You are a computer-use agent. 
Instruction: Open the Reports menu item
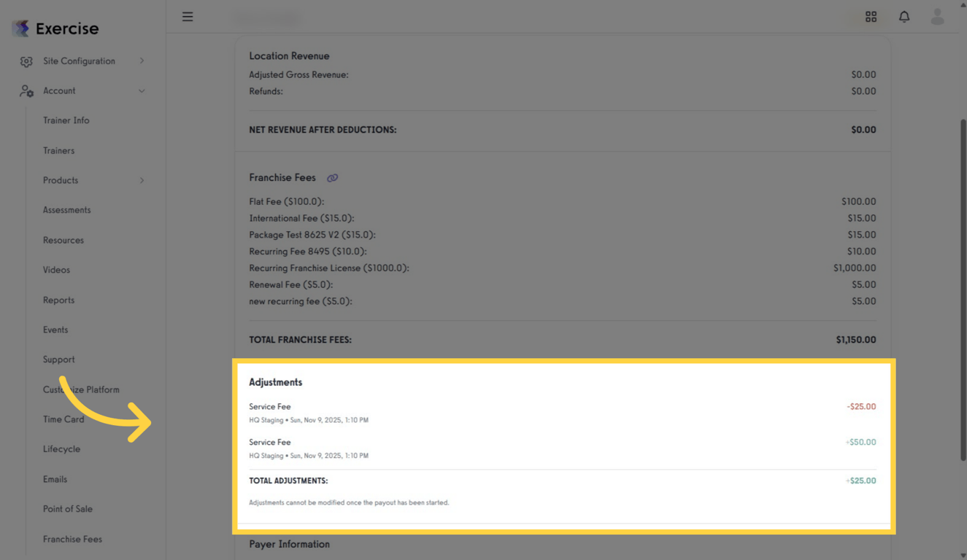tap(58, 300)
